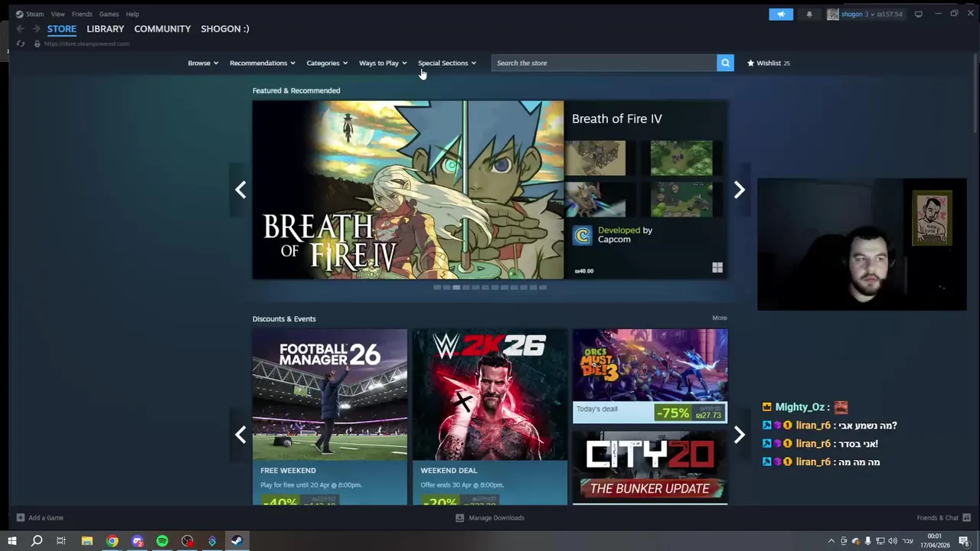Click the -75% discount badge

pyautogui.click(x=672, y=412)
